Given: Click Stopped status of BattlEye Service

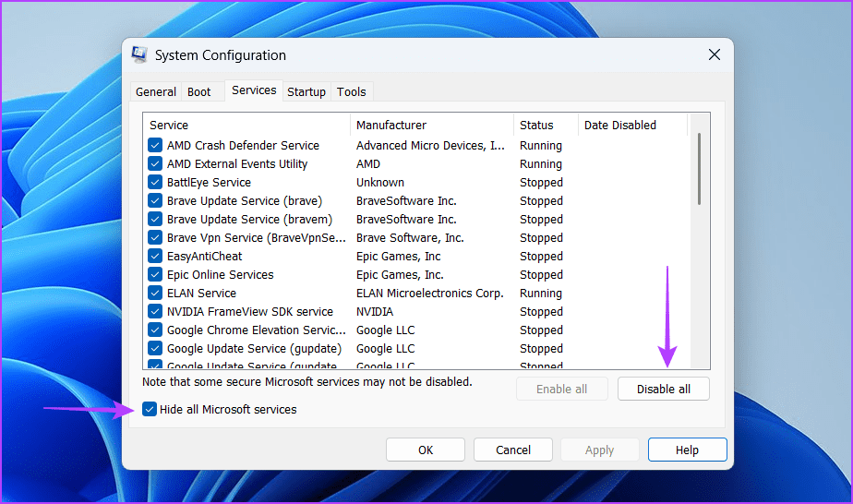Looking at the screenshot, I should pos(541,182).
